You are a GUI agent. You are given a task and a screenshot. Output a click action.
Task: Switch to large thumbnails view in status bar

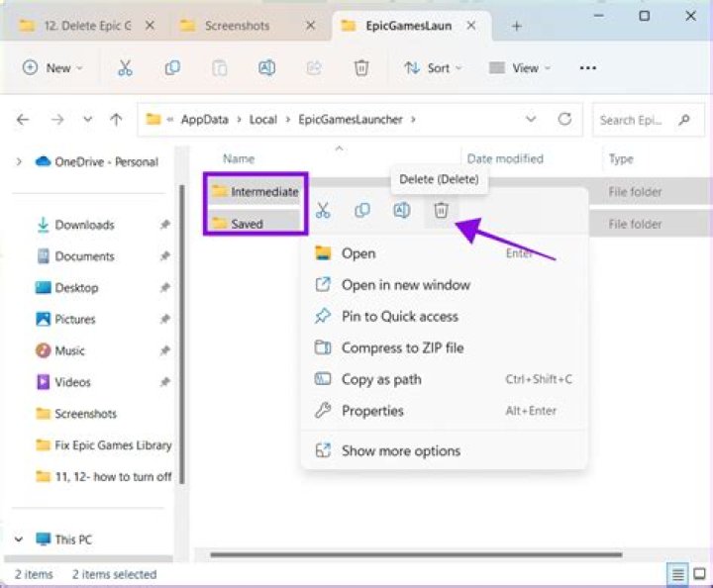(x=699, y=574)
